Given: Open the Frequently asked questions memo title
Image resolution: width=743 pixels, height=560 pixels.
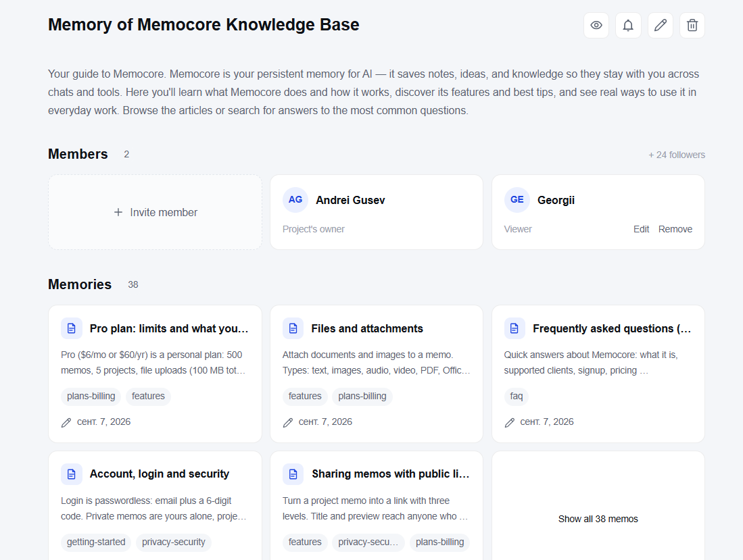Looking at the screenshot, I should (613, 328).
